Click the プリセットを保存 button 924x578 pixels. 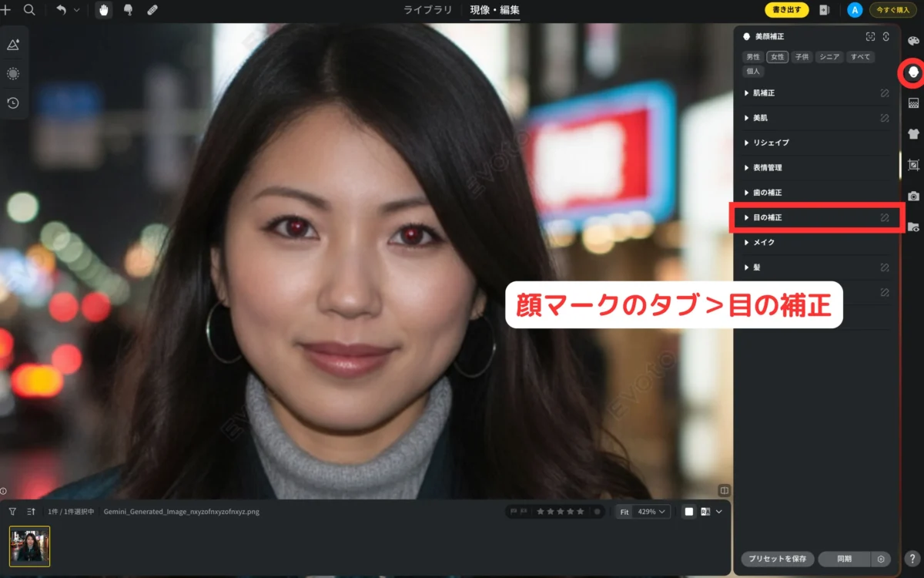tap(777, 559)
